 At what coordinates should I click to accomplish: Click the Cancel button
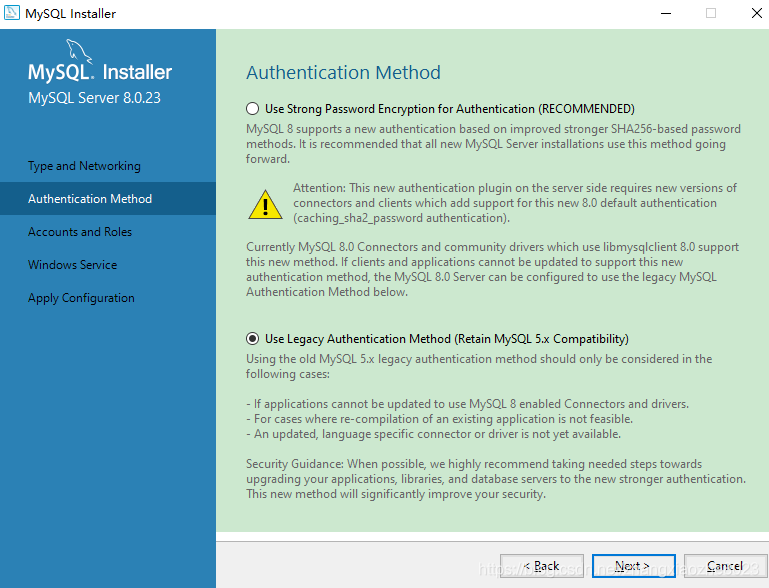725,566
